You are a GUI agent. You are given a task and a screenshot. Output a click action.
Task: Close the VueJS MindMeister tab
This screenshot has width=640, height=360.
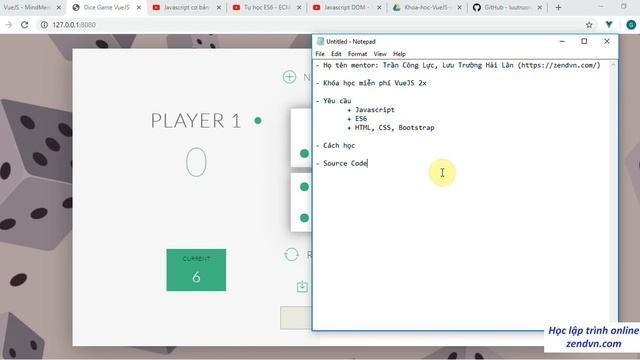coord(59,7)
